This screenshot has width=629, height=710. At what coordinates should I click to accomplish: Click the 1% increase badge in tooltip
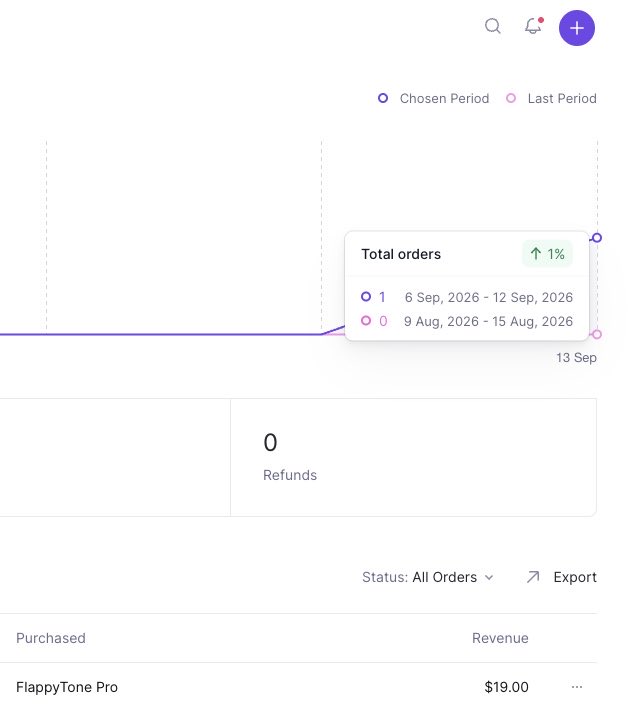(x=547, y=254)
